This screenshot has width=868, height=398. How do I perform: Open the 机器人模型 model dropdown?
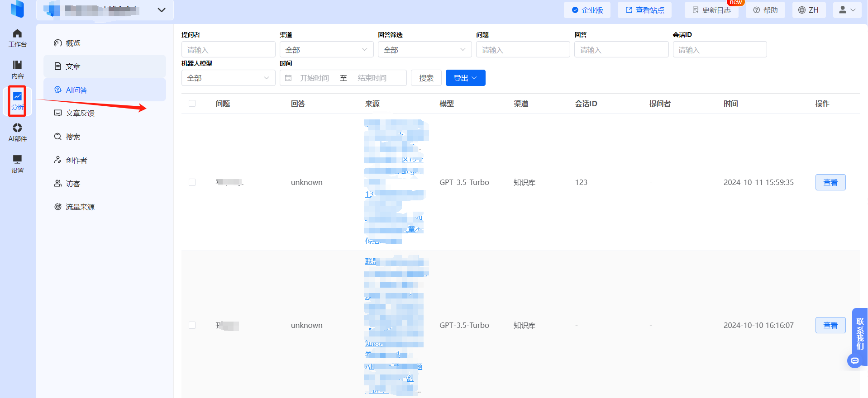click(228, 78)
